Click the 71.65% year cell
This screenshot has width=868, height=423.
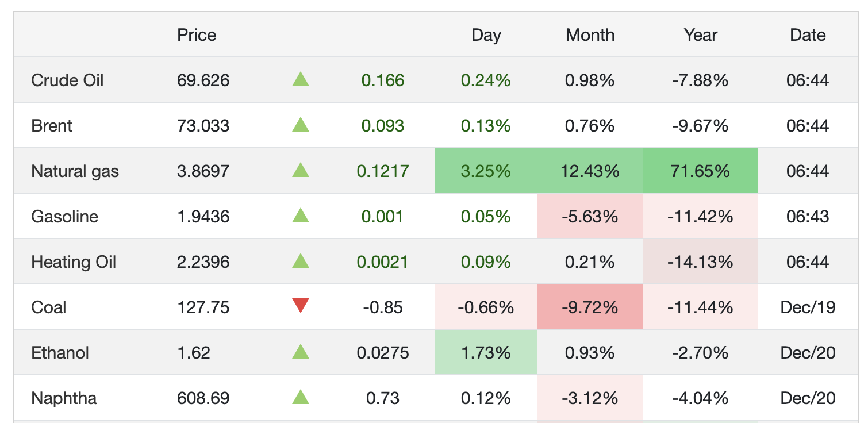[701, 171]
